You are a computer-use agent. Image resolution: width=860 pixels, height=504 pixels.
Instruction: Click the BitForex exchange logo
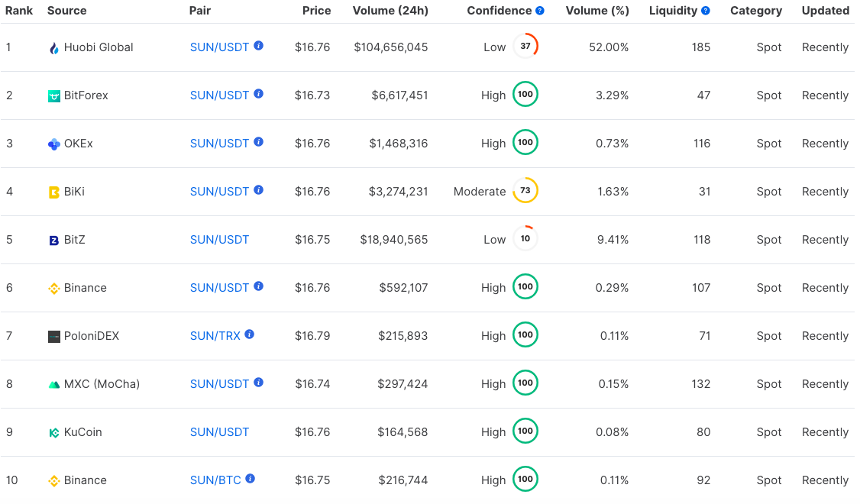click(x=54, y=96)
